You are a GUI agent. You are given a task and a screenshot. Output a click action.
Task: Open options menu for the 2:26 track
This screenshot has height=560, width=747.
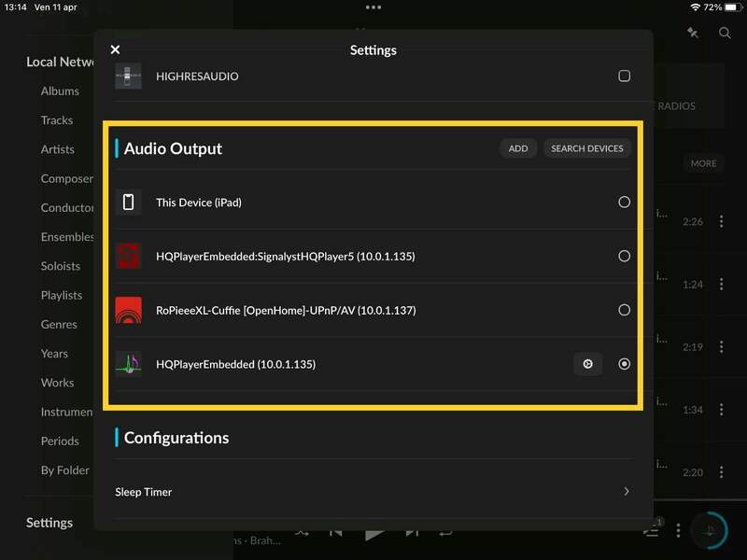[721, 221]
